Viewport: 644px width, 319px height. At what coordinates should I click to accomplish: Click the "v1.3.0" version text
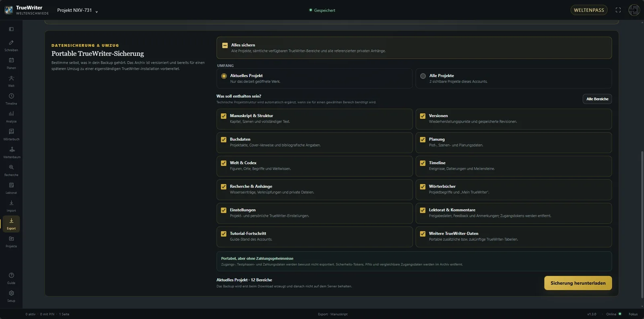[592, 314]
